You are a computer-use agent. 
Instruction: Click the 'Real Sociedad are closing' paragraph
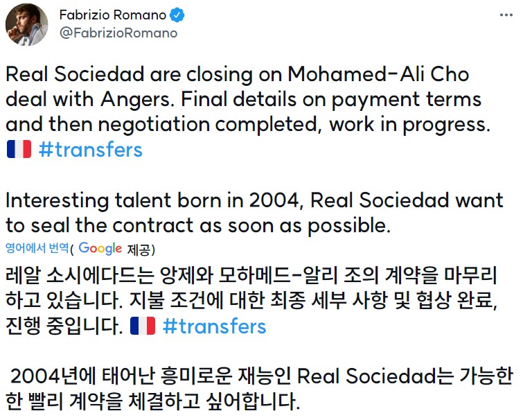pos(248,112)
